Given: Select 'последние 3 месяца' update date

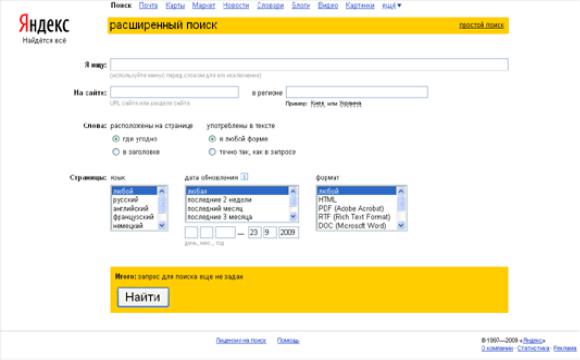Looking at the screenshot, I should click(x=237, y=217).
